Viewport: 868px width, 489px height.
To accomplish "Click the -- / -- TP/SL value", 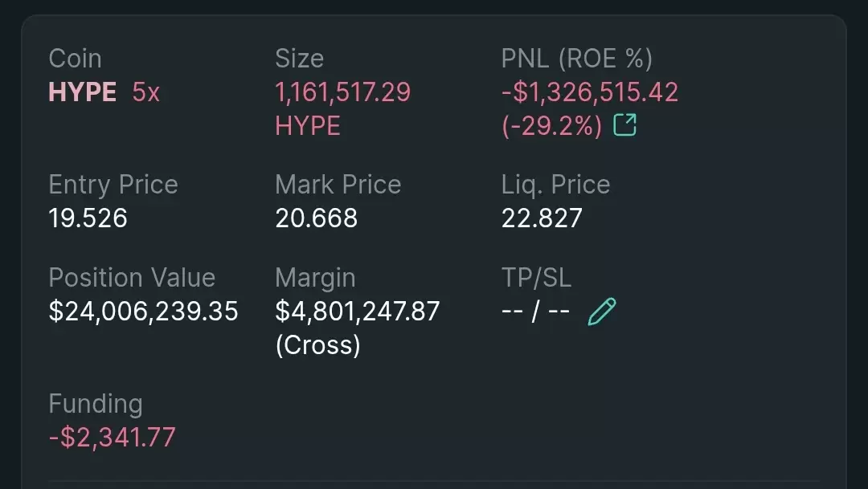I will [x=536, y=312].
